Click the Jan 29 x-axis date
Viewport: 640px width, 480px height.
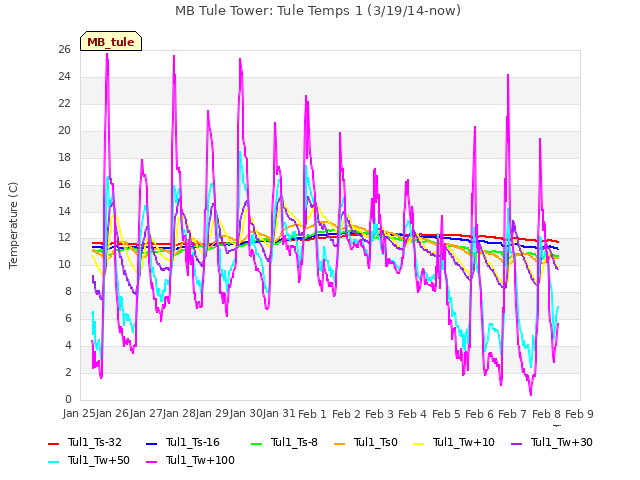pos(212,413)
